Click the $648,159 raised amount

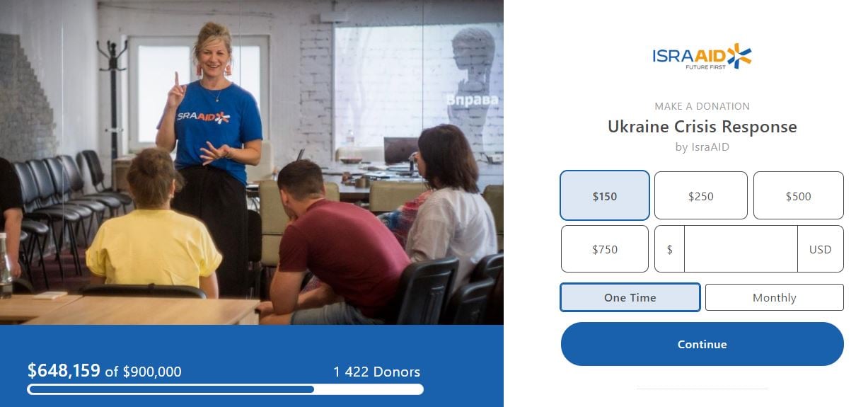tap(64, 370)
